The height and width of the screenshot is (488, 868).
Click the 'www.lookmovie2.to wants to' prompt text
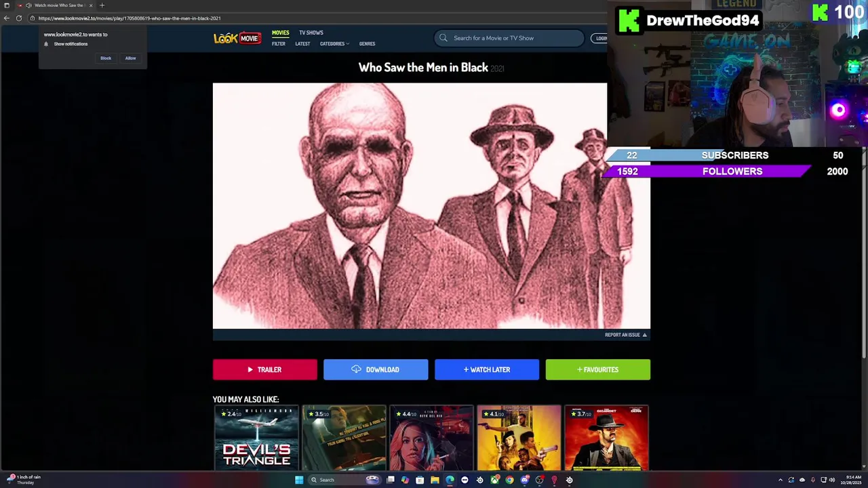click(75, 35)
